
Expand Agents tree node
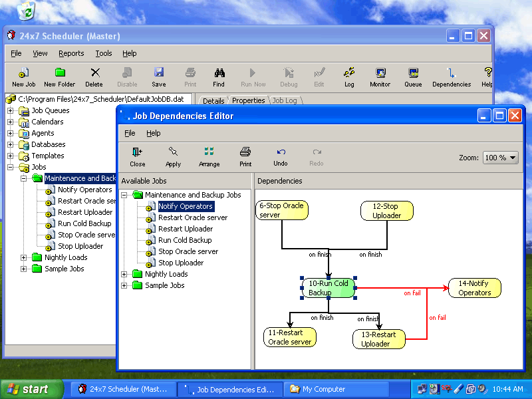point(11,134)
